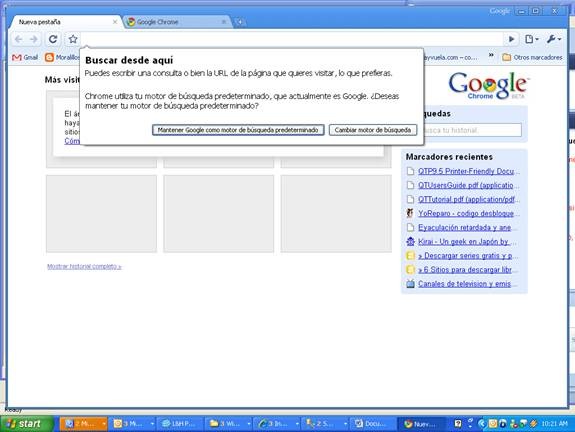Open the orange '2 M...' taskbar group
The image size is (575, 432).
(x=83, y=424)
